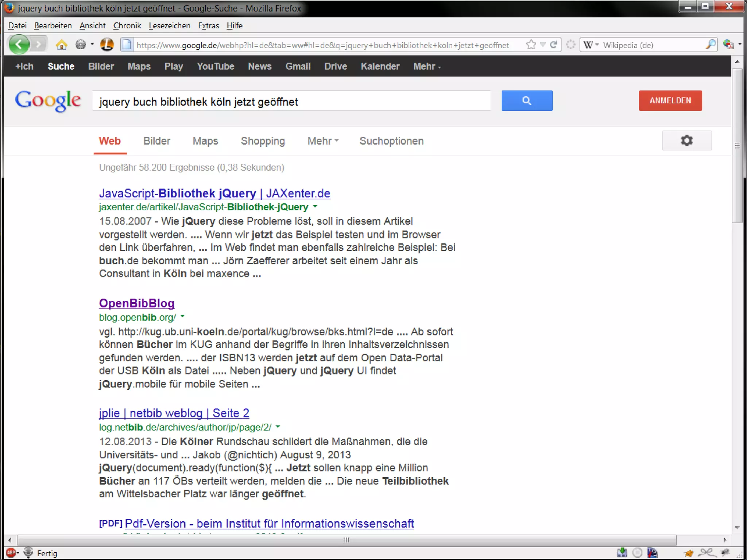
Task: Open the OpenBibBlog search result
Action: click(x=137, y=303)
